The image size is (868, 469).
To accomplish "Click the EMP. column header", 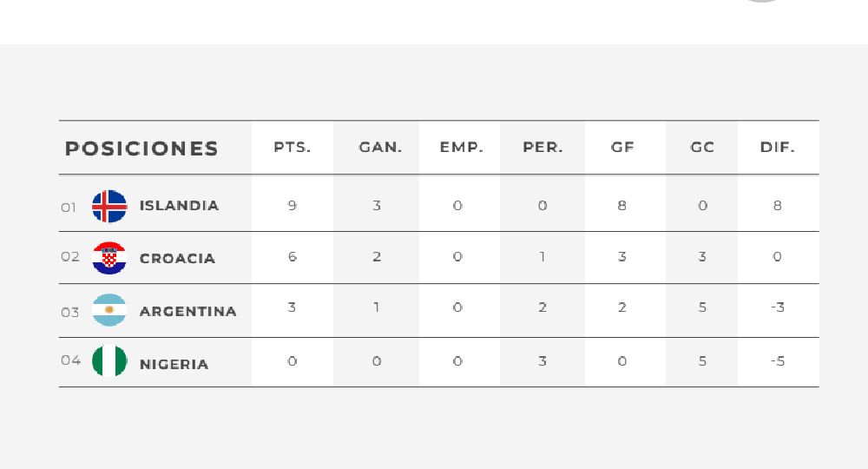I will 461,148.
